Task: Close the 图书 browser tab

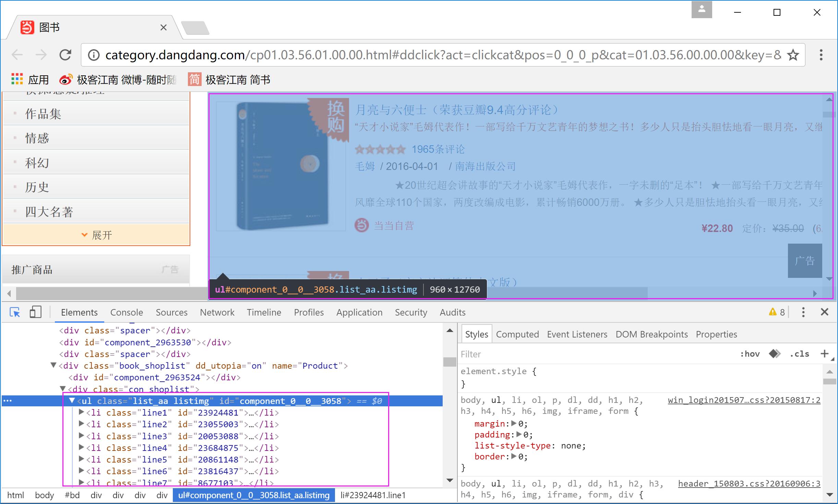Action: pyautogui.click(x=164, y=27)
